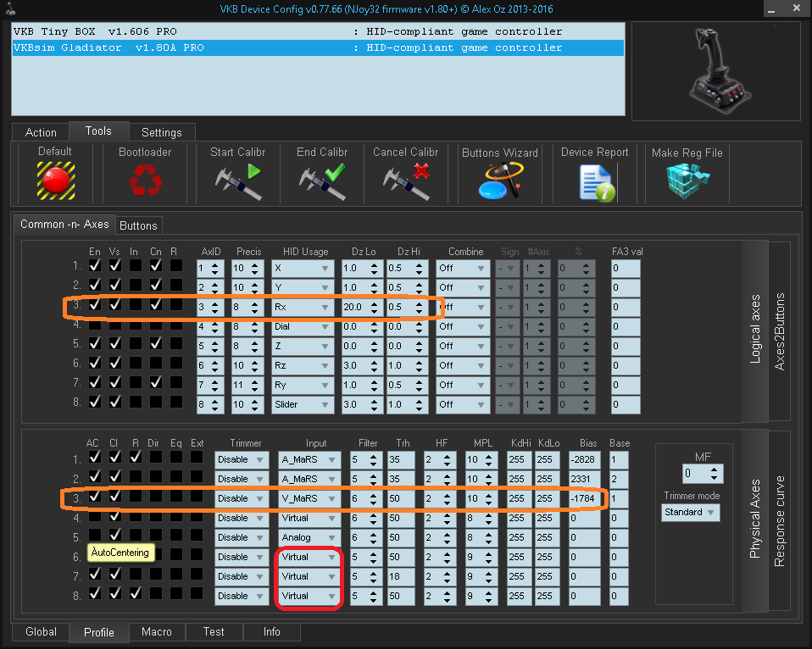812x650 pixels.
Task: Open the Trimmer mode Standard dropdown
Action: pyautogui.click(x=690, y=512)
